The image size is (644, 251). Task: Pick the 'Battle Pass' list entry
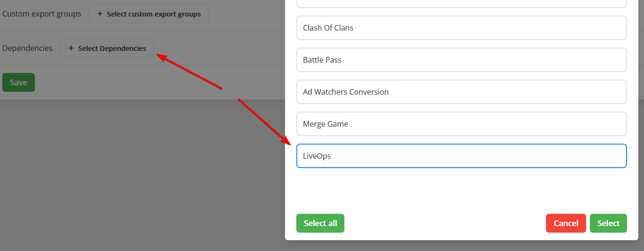461,60
